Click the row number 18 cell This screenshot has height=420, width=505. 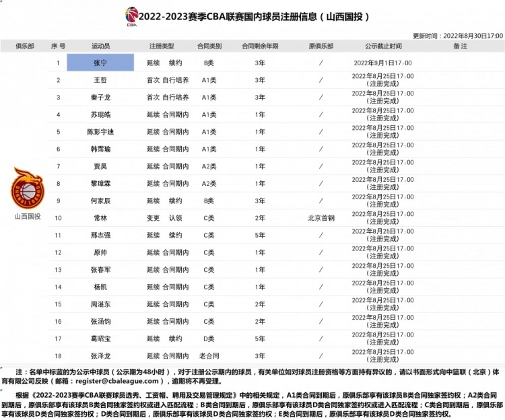[x=58, y=356]
